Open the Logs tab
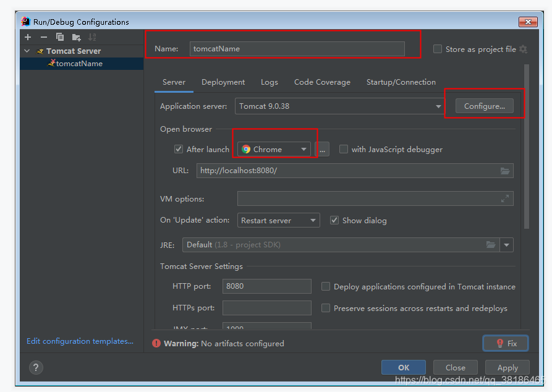This screenshot has height=392, width=552. 270,82
